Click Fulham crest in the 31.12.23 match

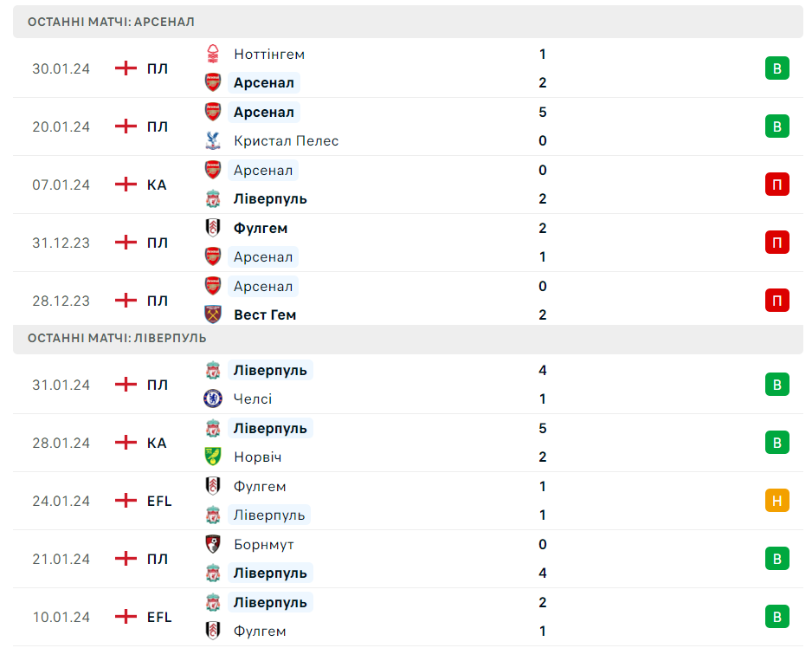click(213, 228)
